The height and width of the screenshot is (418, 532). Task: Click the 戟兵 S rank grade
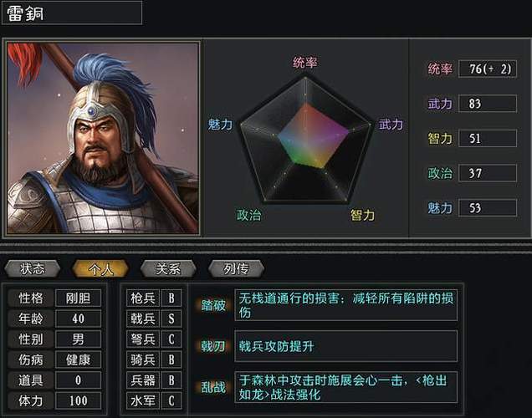(171, 319)
